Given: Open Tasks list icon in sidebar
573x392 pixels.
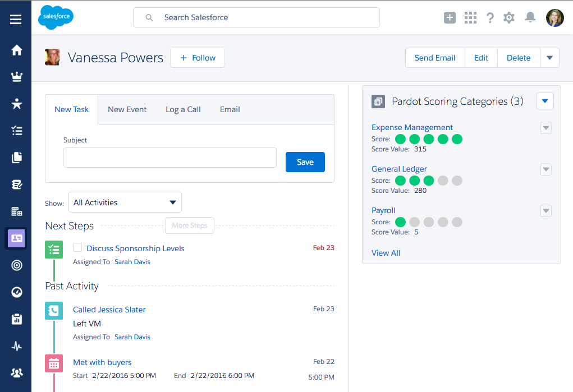Looking at the screenshot, I should (x=16, y=131).
